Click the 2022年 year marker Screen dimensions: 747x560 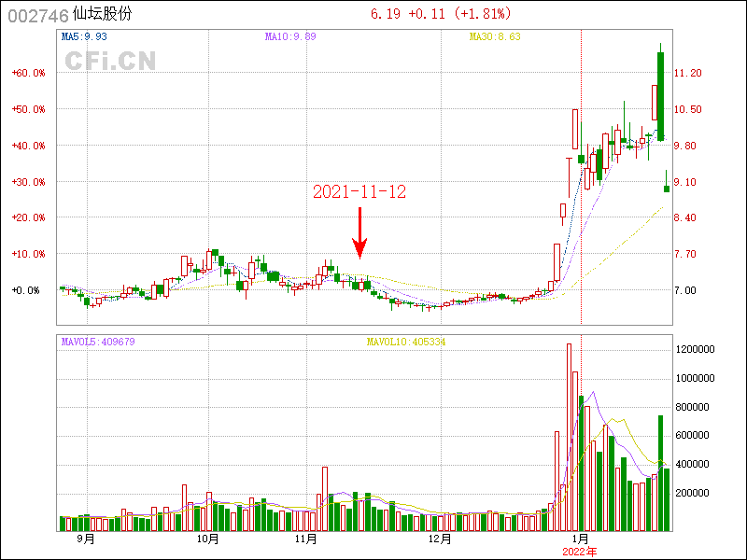point(581,552)
